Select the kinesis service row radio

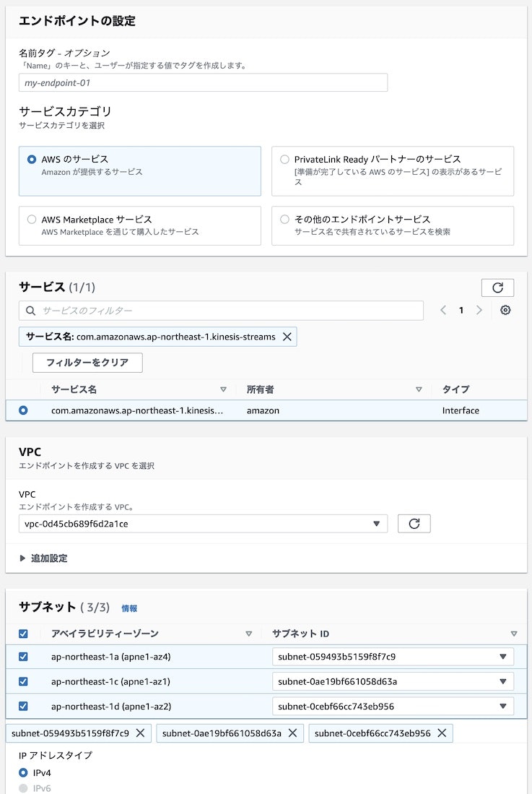pyautogui.click(x=23, y=410)
